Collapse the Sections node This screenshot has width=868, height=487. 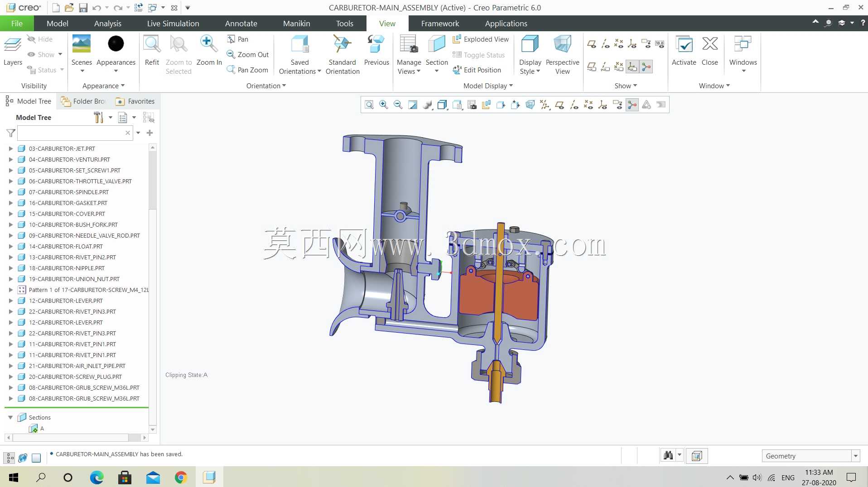pos(10,417)
